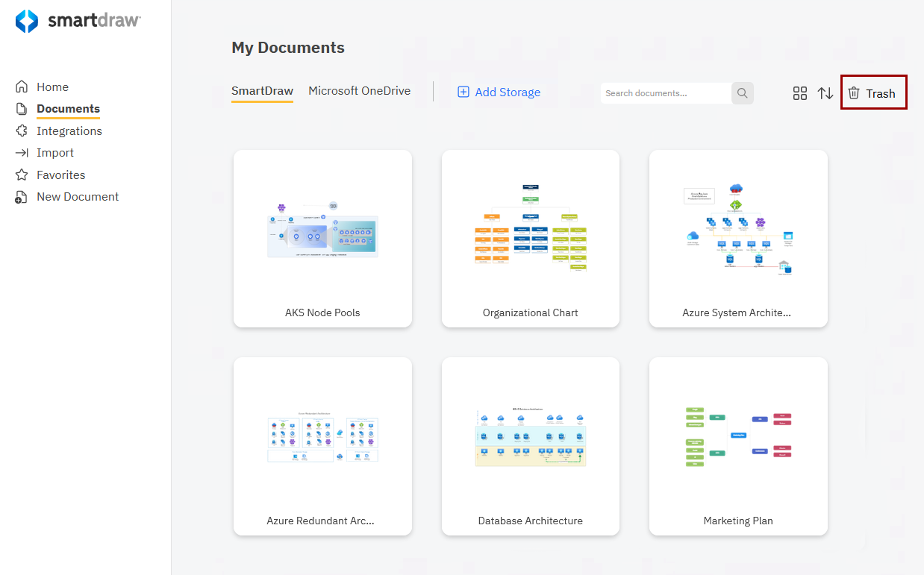
Task: Click the SmartDraw logo icon
Action: (x=27, y=21)
